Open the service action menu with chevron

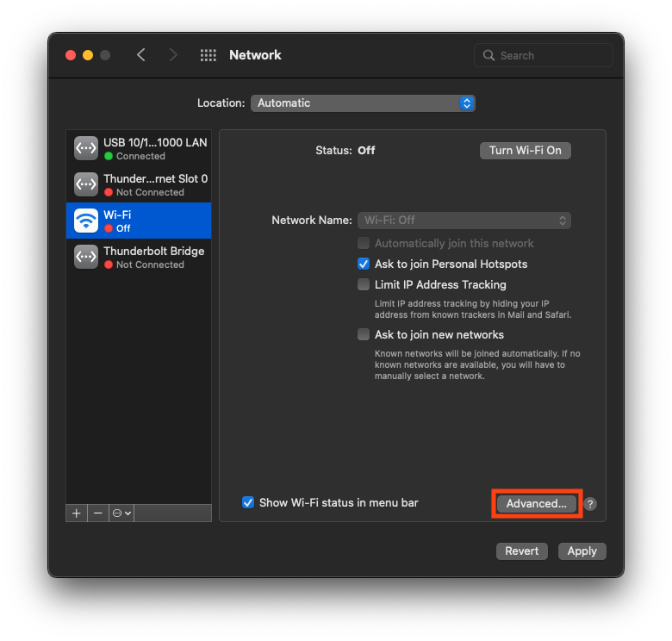[x=121, y=513]
